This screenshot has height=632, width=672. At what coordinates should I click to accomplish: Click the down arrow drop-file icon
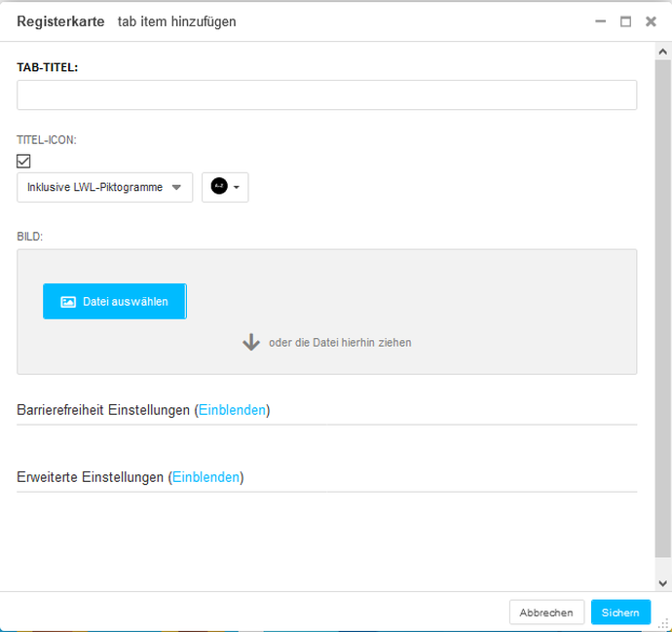251,343
